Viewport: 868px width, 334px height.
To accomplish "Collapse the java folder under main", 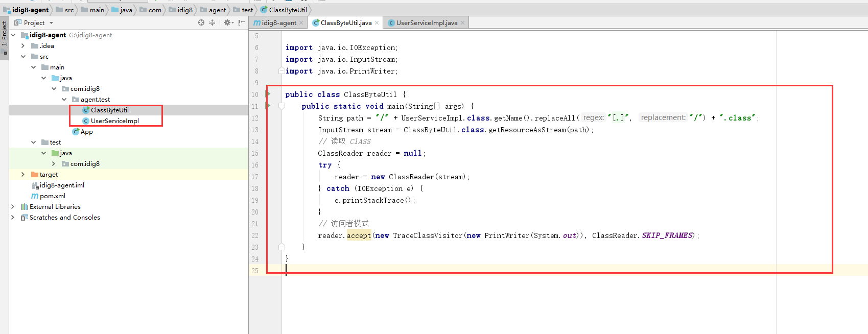I will (43, 78).
